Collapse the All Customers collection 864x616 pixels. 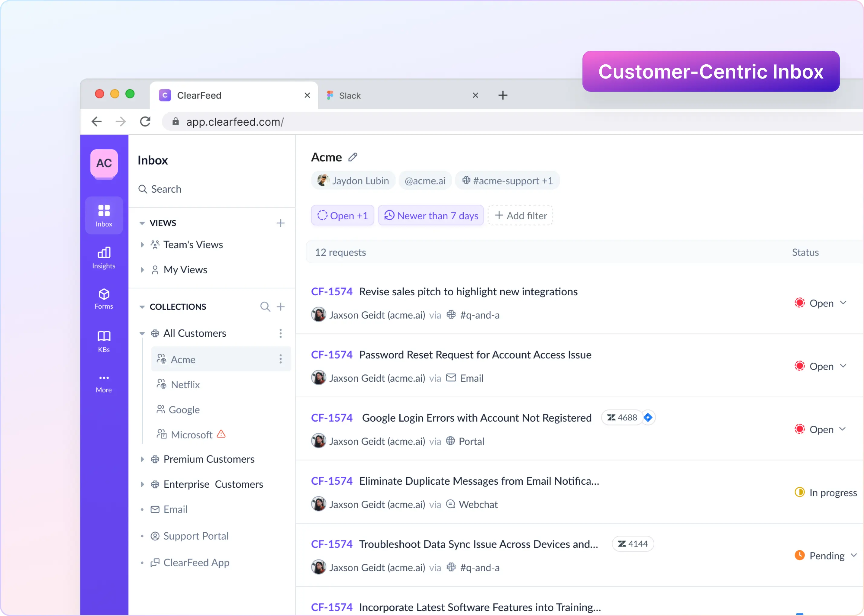[x=142, y=333]
